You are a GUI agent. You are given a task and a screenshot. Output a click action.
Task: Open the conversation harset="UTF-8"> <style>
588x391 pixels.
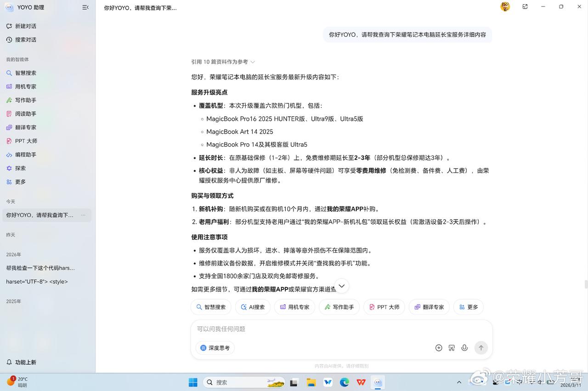click(x=37, y=282)
